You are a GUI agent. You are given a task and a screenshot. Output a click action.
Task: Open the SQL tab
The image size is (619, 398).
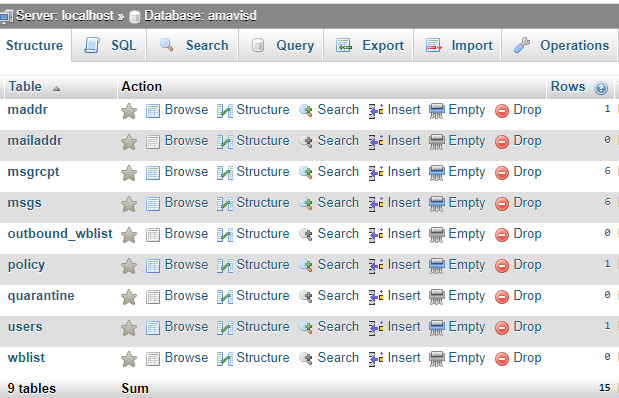tap(109, 45)
